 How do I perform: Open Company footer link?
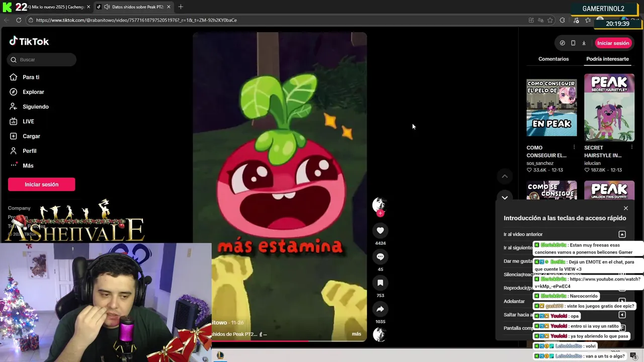[19, 208]
